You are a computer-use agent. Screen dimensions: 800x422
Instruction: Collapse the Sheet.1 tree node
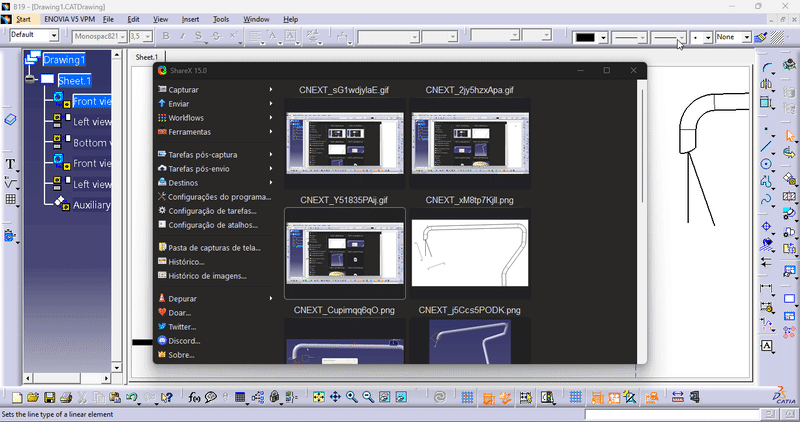[x=31, y=80]
